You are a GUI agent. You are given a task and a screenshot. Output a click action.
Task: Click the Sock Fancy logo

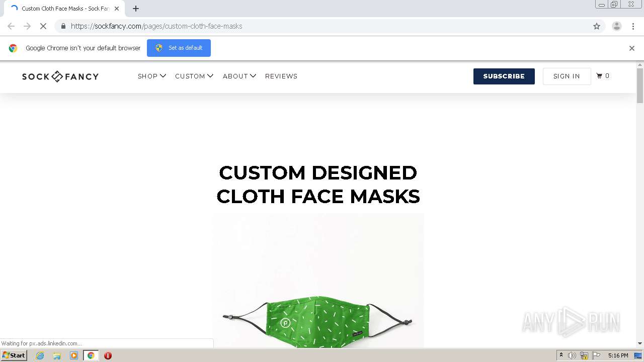(60, 76)
